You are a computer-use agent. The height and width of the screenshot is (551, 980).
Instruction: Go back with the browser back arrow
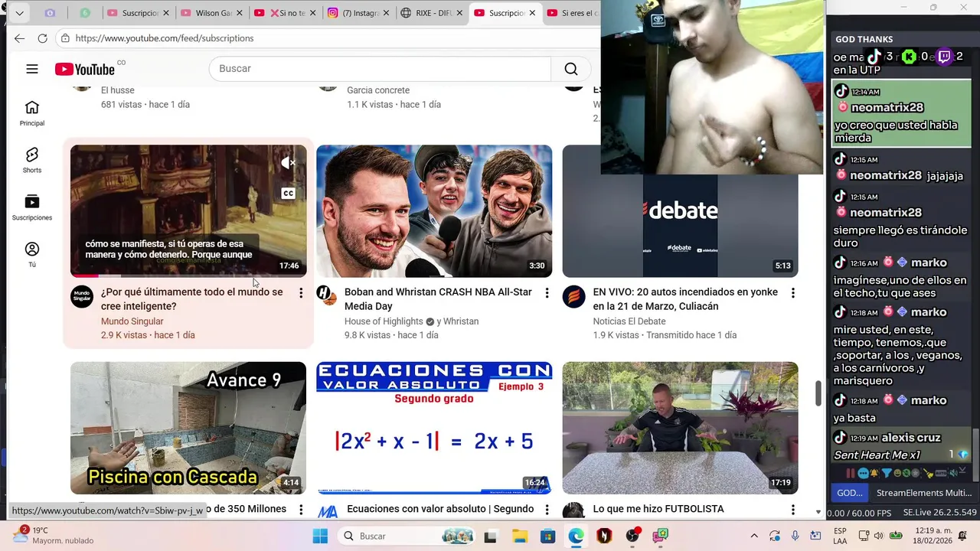coord(19,38)
